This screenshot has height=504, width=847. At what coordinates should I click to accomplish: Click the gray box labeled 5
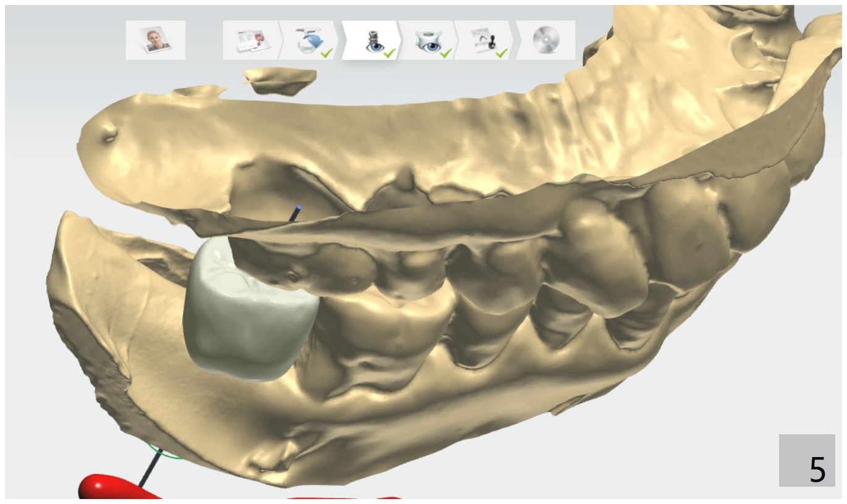pyautogui.click(x=807, y=460)
